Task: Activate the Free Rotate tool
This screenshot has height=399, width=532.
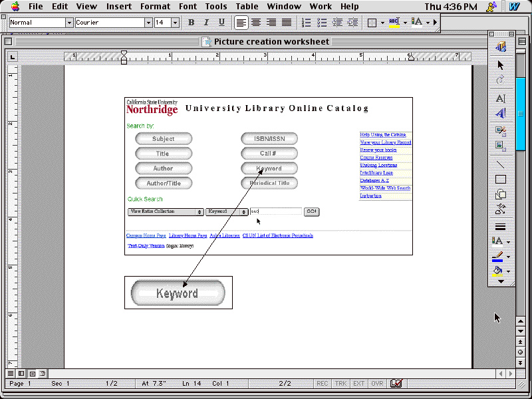Action: tap(501, 80)
